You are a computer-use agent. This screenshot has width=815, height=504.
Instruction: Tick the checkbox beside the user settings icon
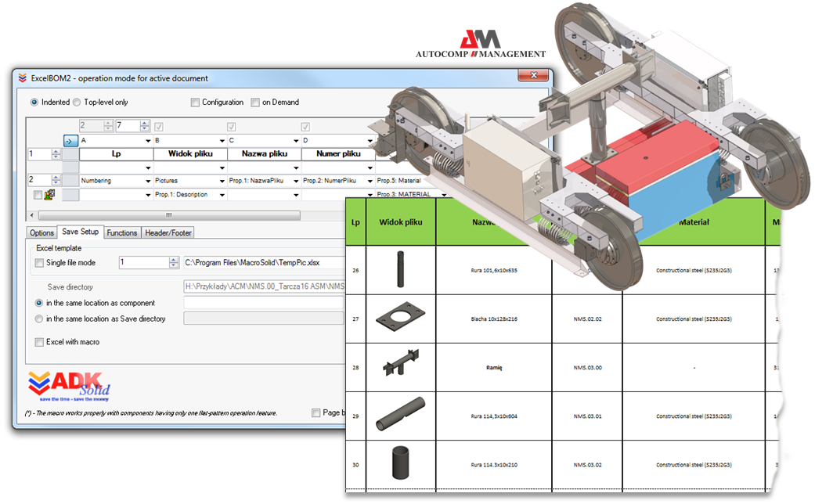click(38, 195)
